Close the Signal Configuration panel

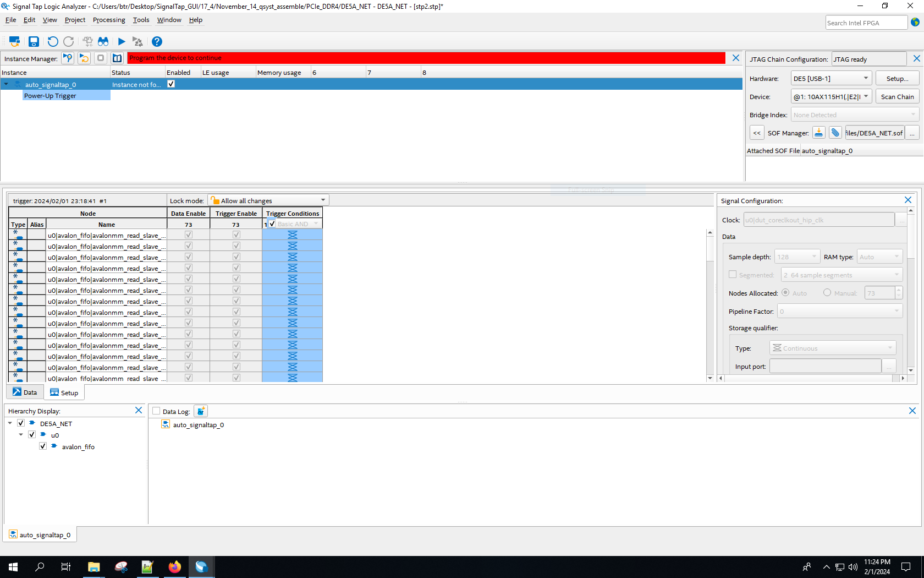(x=908, y=200)
